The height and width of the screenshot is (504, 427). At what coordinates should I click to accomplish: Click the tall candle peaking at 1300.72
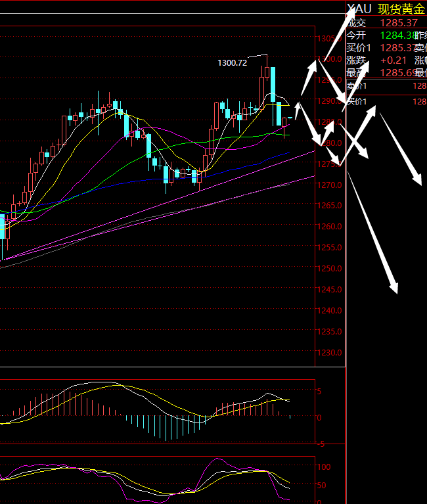point(267,73)
